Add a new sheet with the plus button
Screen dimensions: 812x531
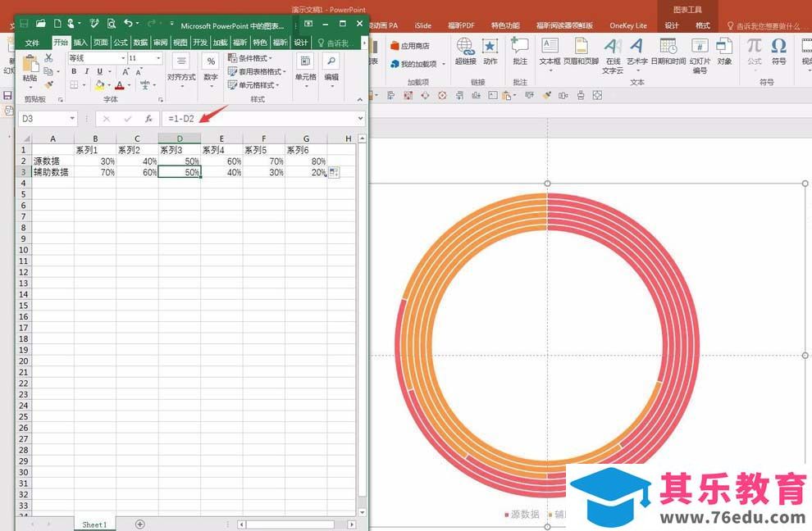tap(139, 524)
